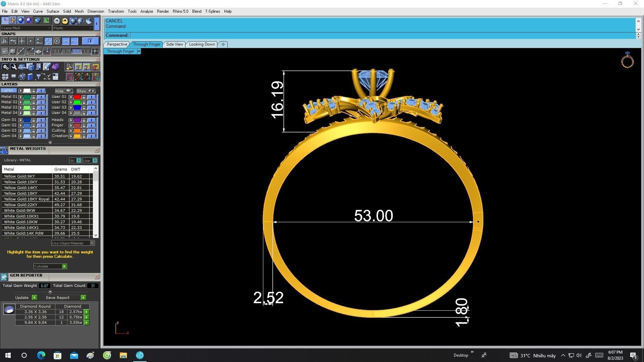This screenshot has width=644, height=362.
Task: Enable the 45 degree angle snap
Action: click(x=30, y=51)
